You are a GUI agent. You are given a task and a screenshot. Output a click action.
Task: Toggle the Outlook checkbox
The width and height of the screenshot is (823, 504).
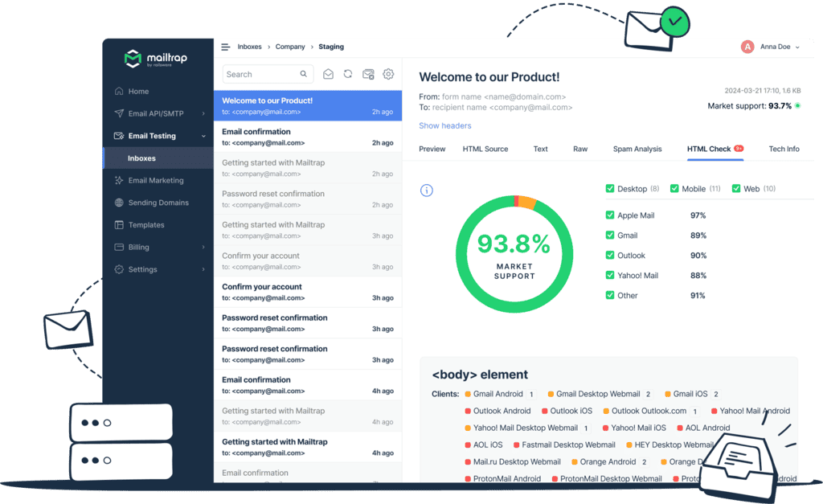[x=610, y=255]
